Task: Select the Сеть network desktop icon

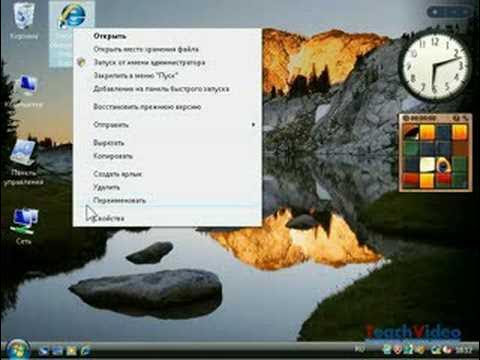Action: point(24,226)
